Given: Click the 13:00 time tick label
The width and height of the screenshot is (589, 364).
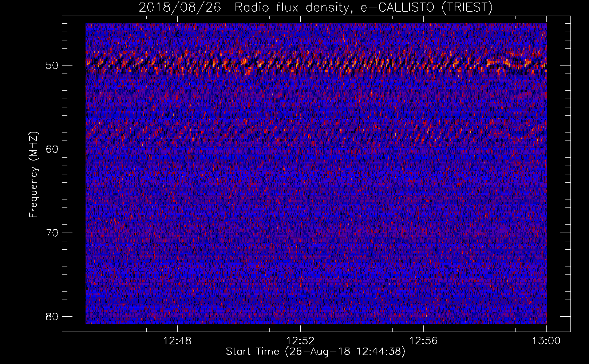Looking at the screenshot, I should click(546, 341).
